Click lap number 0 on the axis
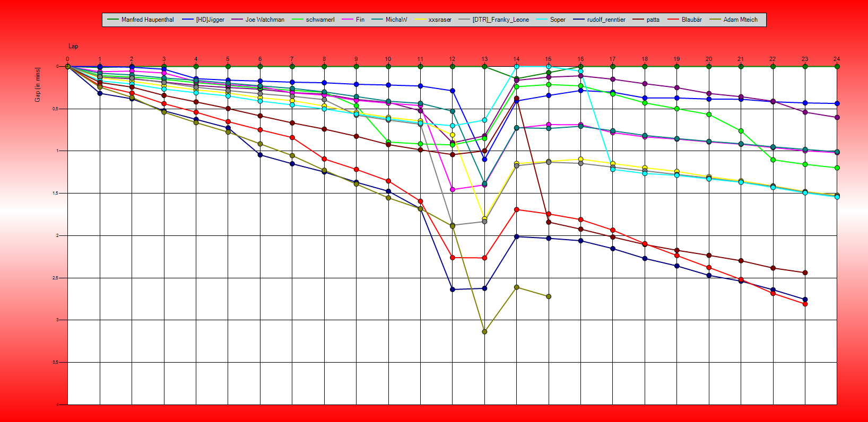Image resolution: width=868 pixels, height=422 pixels. 67,59
